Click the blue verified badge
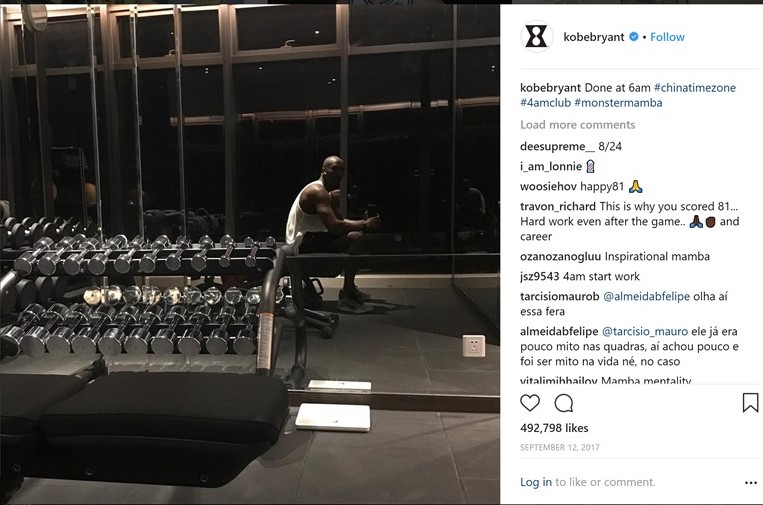 634,36
